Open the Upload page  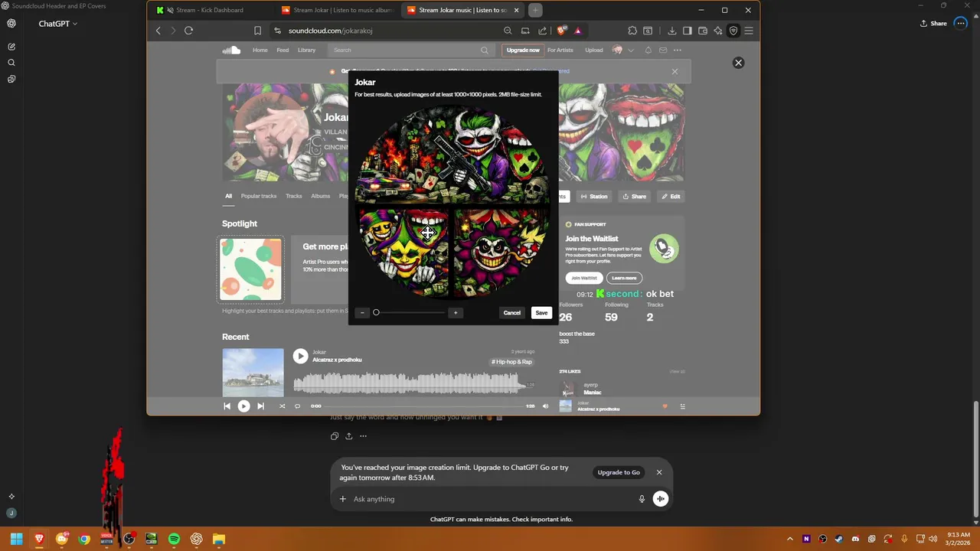[594, 50]
